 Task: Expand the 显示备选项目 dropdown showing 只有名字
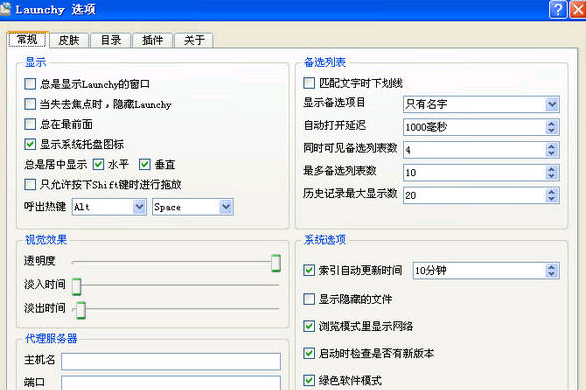point(552,104)
